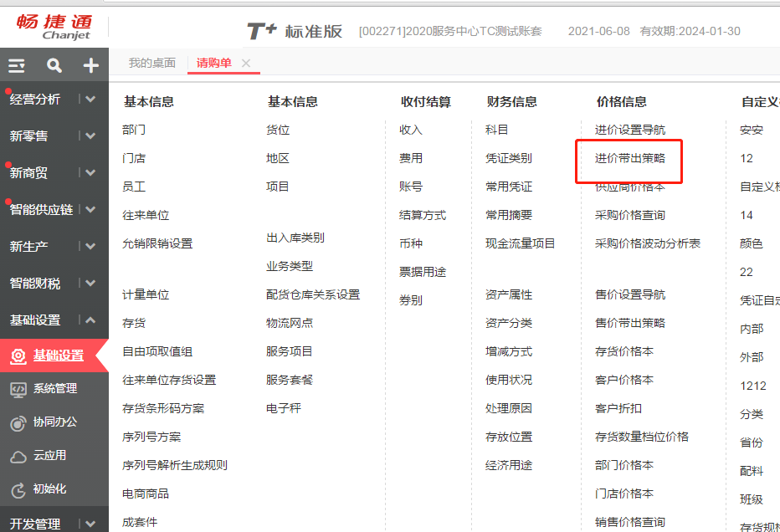Open the 客户折扣 link

618,408
